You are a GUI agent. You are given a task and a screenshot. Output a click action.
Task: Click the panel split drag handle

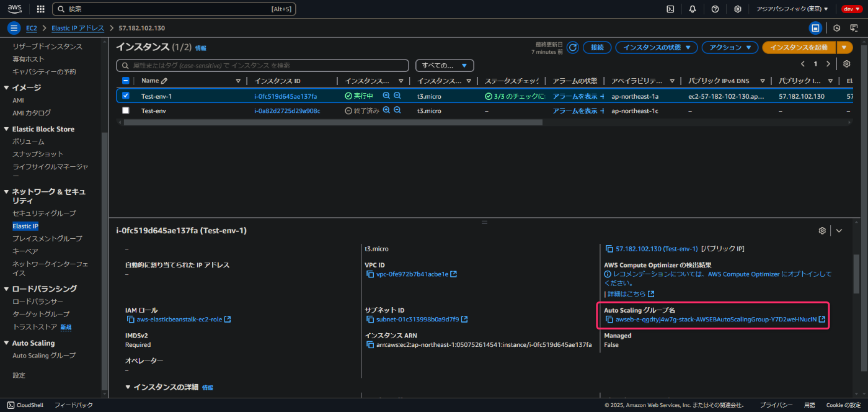(484, 222)
